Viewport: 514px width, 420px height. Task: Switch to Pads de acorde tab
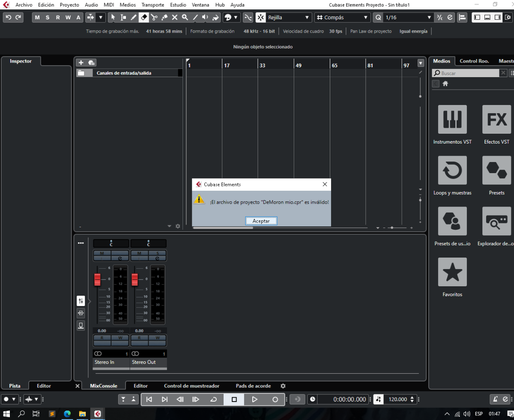click(x=253, y=386)
